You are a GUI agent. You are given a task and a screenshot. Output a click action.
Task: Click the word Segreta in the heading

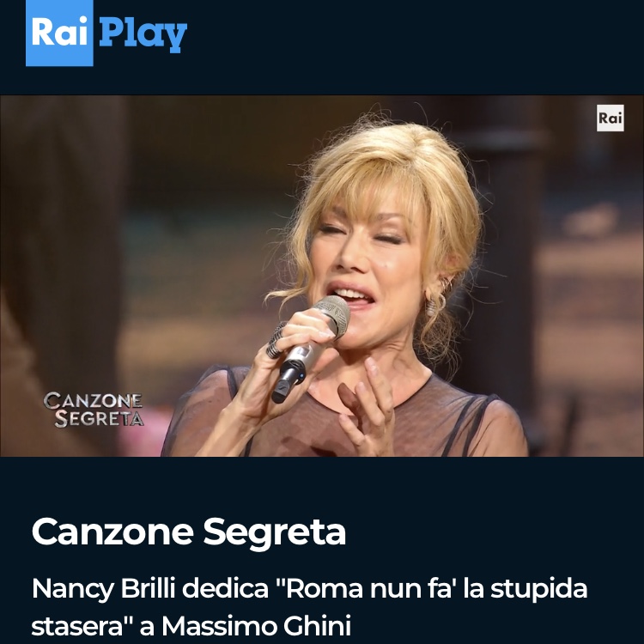pos(276,532)
